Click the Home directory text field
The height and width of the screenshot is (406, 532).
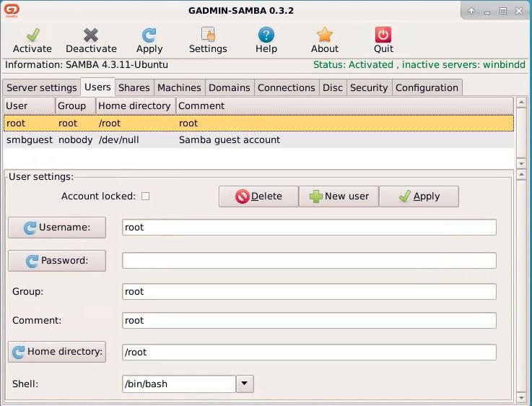309,352
